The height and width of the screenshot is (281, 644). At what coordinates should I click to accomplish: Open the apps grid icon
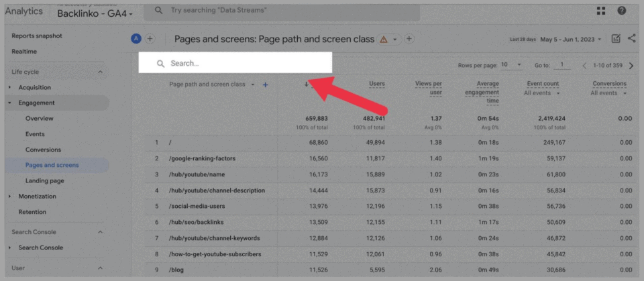[x=600, y=11]
